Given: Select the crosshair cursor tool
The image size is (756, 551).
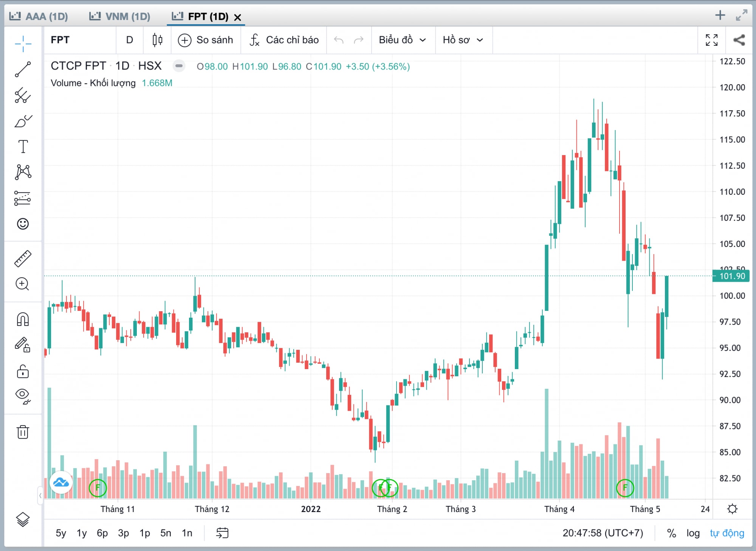Looking at the screenshot, I should click(23, 43).
